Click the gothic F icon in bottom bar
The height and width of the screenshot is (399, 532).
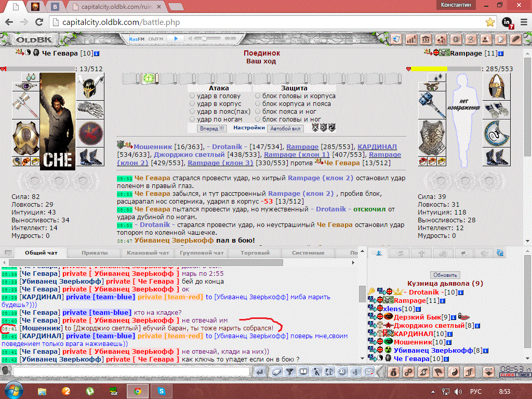[x=470, y=372]
